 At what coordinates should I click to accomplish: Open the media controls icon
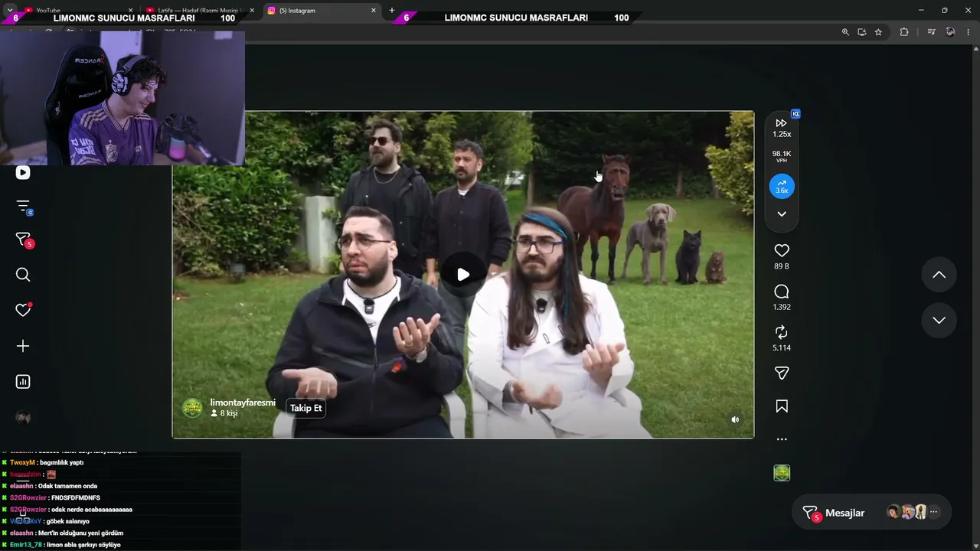[931, 32]
